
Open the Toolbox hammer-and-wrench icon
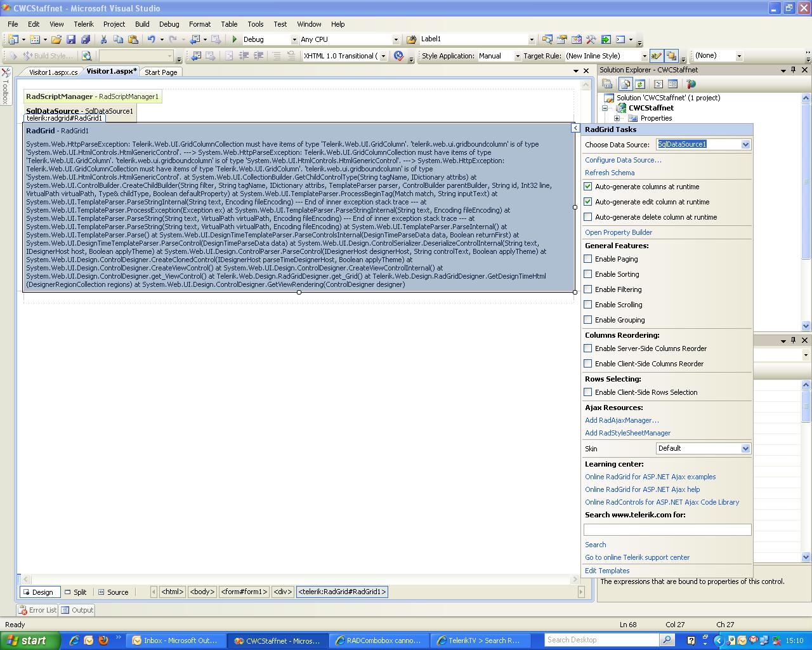(591, 39)
